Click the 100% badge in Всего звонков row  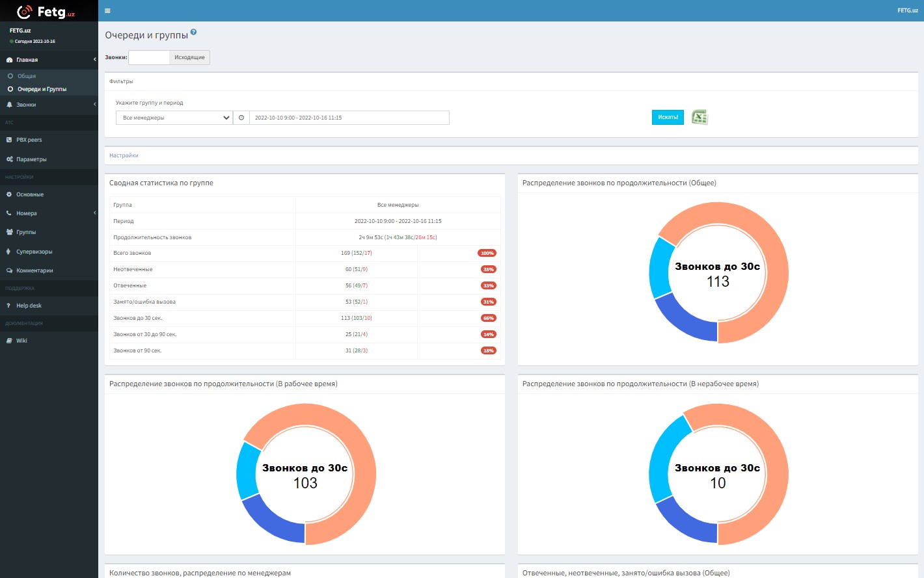487,254
